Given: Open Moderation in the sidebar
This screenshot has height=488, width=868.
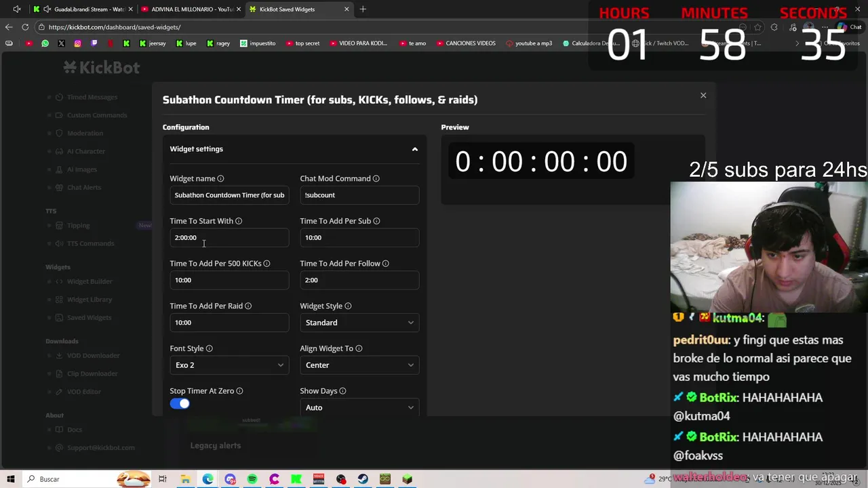Looking at the screenshot, I should [x=85, y=134].
